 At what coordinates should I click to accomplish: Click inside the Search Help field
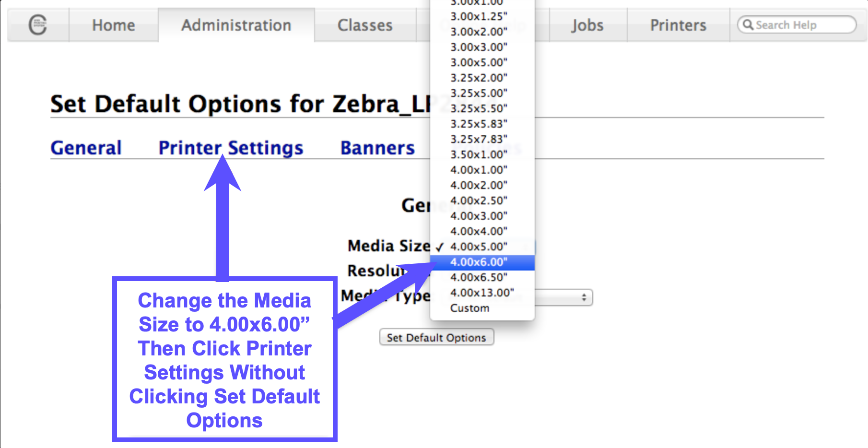(x=796, y=25)
